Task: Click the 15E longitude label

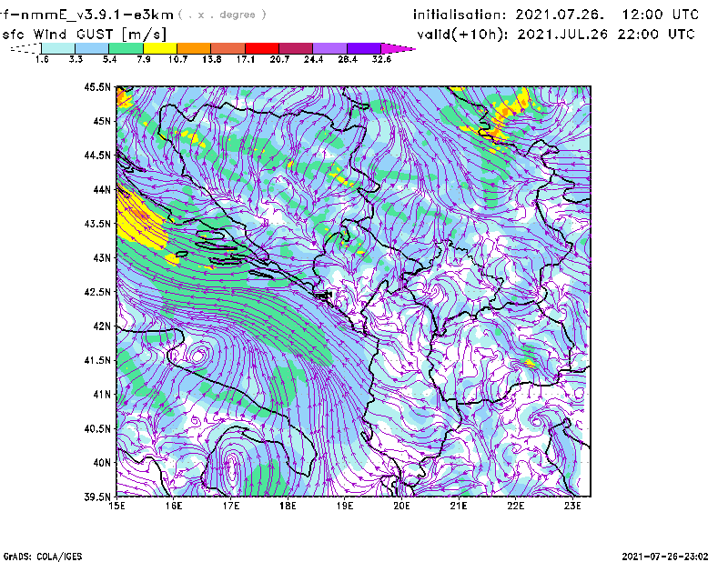Action: 116,506
